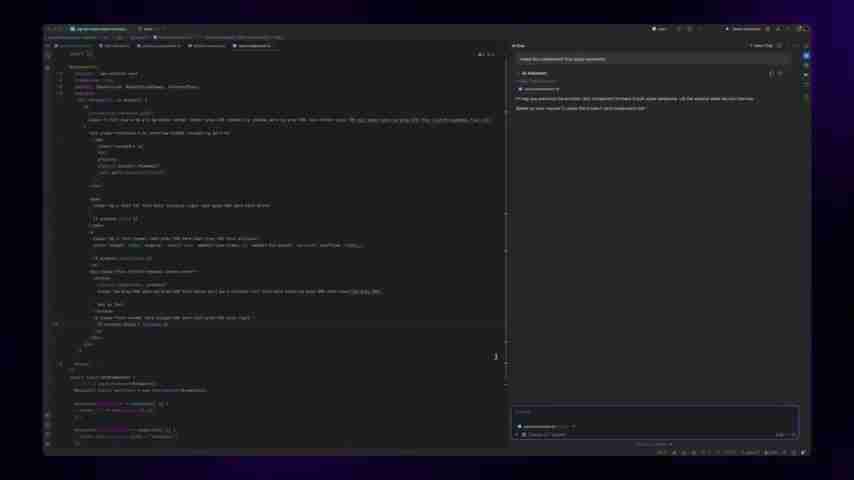Image resolution: width=854 pixels, height=480 pixels.
Task: Click the editor vertical scrollbar
Action: point(506,218)
